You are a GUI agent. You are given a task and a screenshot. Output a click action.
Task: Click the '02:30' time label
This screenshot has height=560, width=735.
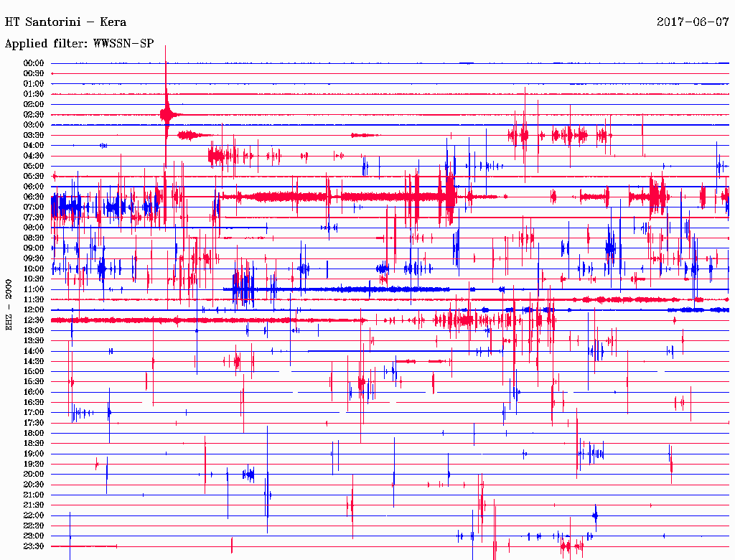34,115
